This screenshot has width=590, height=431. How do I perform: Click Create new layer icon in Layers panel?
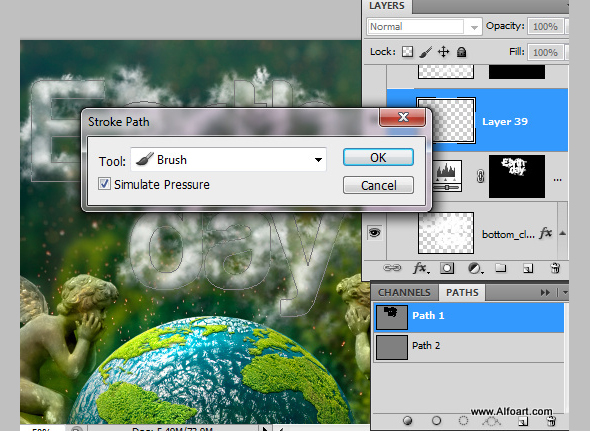[x=528, y=268]
